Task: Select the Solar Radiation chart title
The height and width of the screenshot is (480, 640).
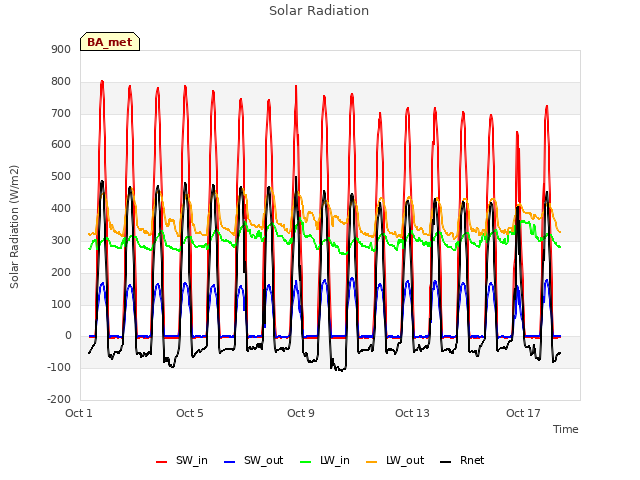Action: [x=319, y=11]
